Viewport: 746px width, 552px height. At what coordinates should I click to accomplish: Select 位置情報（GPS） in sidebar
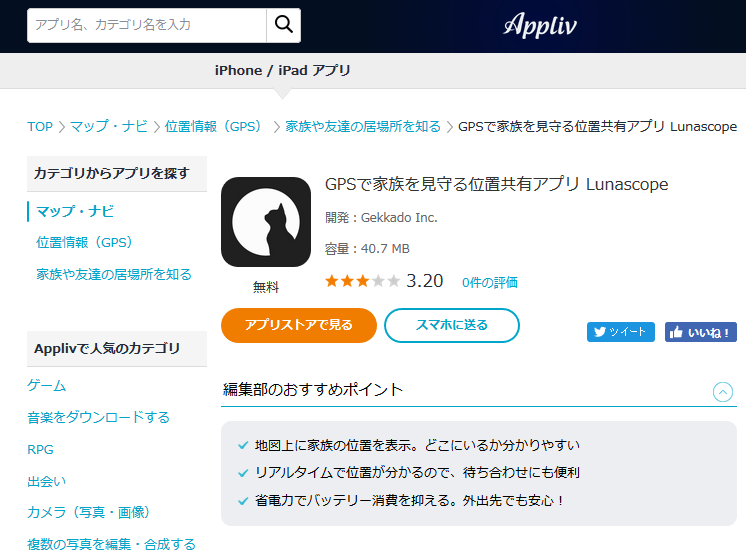[x=84, y=243]
